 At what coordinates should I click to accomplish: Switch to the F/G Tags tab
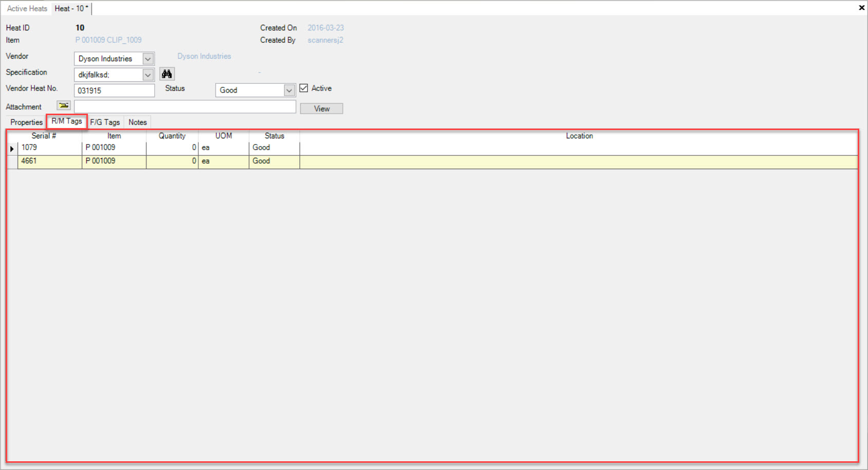point(105,122)
